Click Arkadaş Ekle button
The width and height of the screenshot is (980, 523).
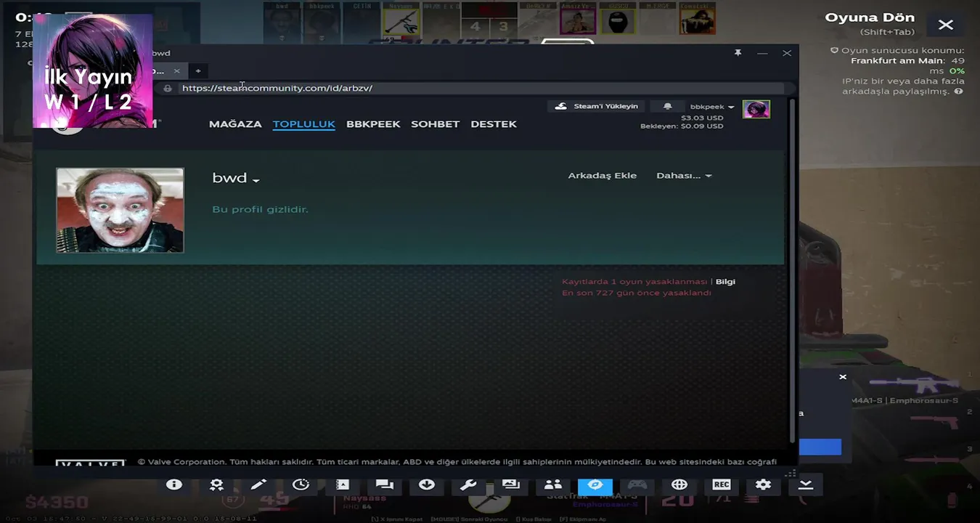point(602,176)
